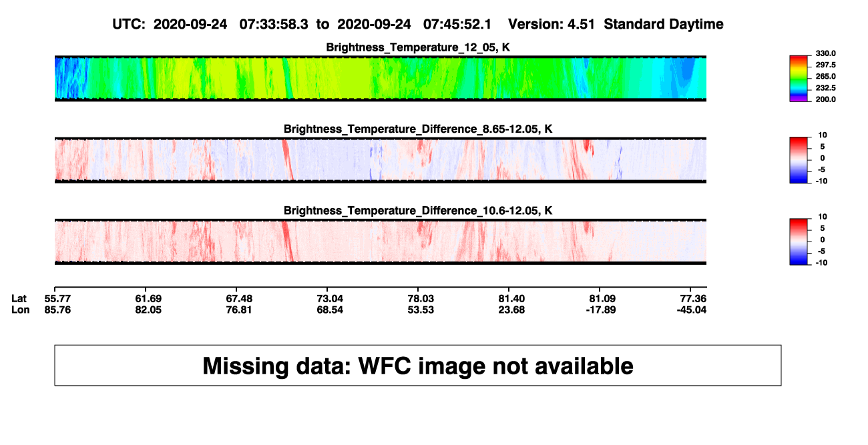Select the 10.6-12.05 difference image strip

381,242
